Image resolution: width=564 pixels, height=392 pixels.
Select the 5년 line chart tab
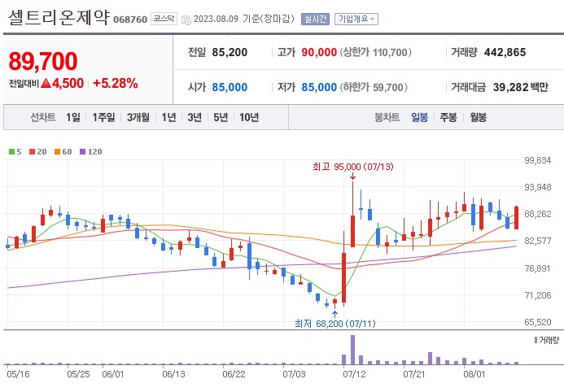(221, 117)
